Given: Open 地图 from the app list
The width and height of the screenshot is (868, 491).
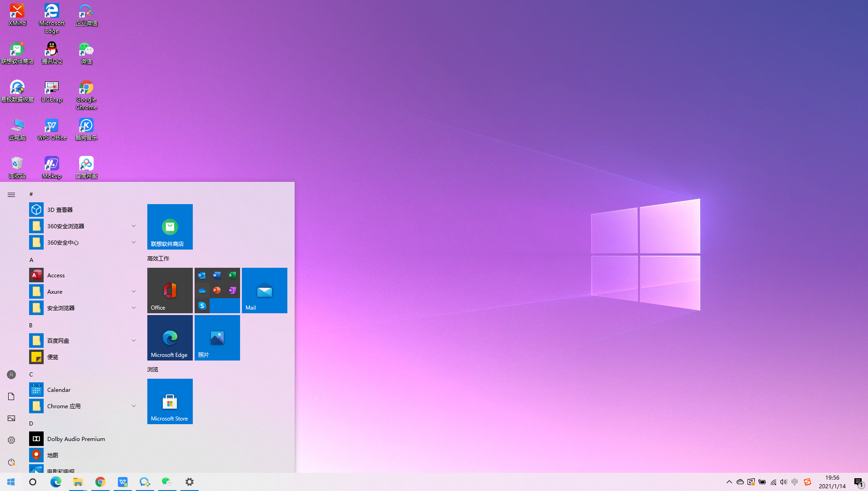Looking at the screenshot, I should 84,455.
